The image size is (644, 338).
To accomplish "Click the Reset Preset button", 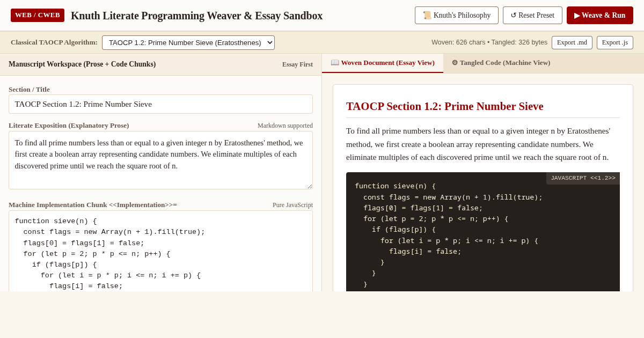I will (x=532, y=15).
